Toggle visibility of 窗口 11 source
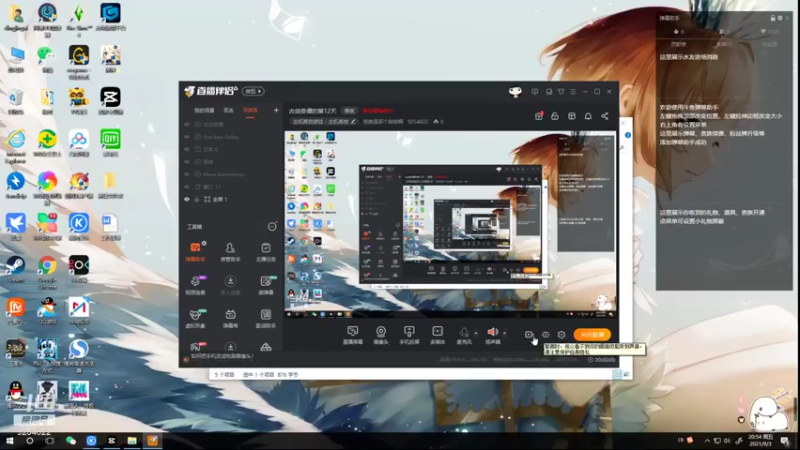This screenshot has height=450, width=800. coord(187,187)
